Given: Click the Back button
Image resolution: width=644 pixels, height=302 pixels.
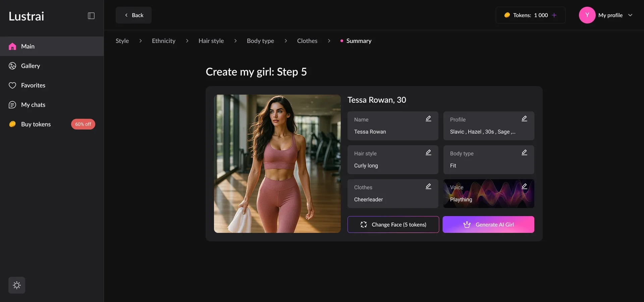Looking at the screenshot, I should (133, 15).
